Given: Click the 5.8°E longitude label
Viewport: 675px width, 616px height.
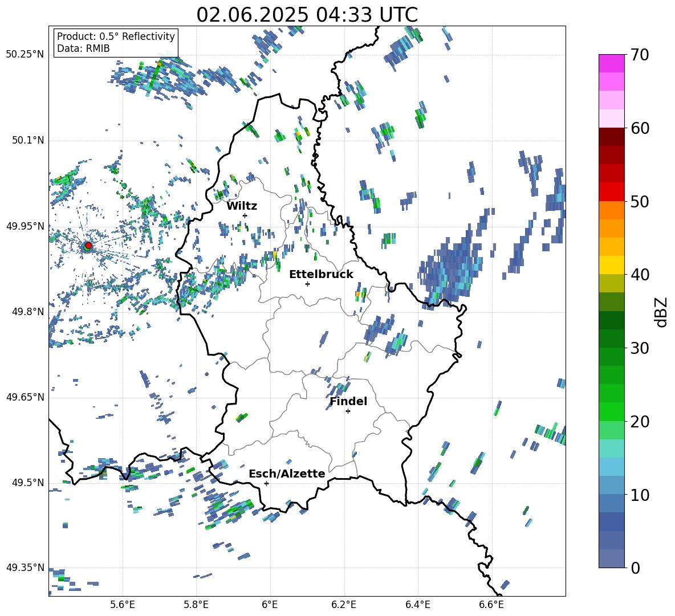Looking at the screenshot, I should click(196, 605).
